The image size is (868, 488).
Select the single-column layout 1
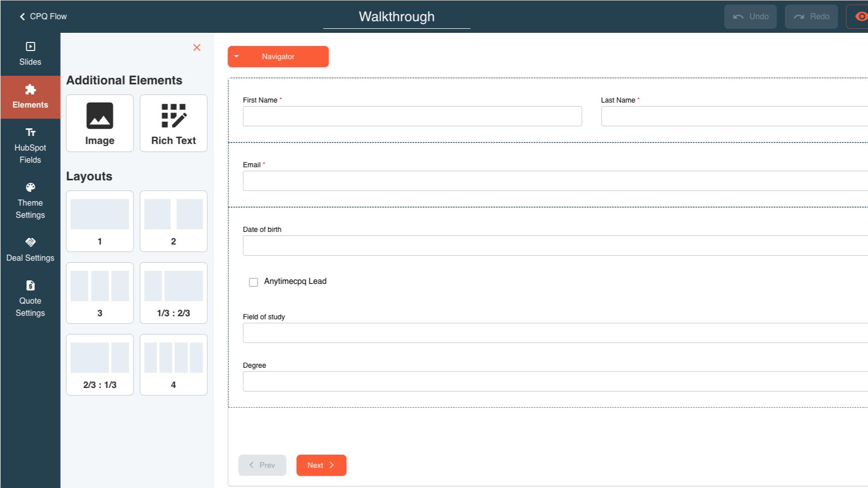click(x=99, y=221)
